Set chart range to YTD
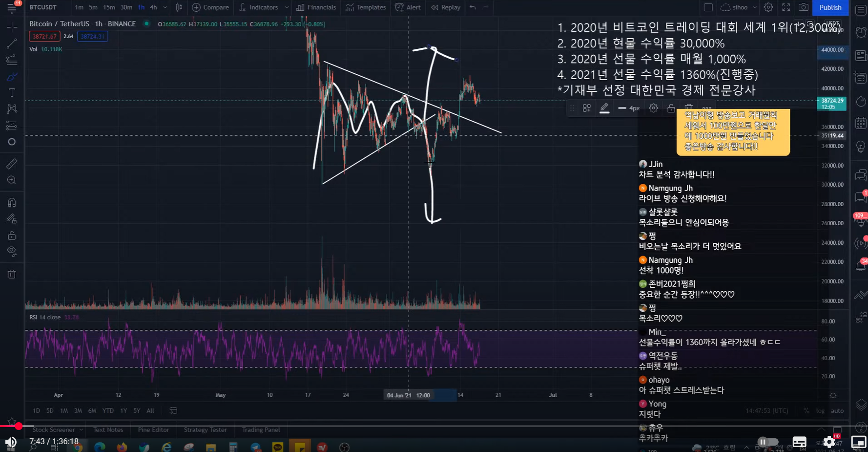The height and width of the screenshot is (452, 868). pos(108,410)
